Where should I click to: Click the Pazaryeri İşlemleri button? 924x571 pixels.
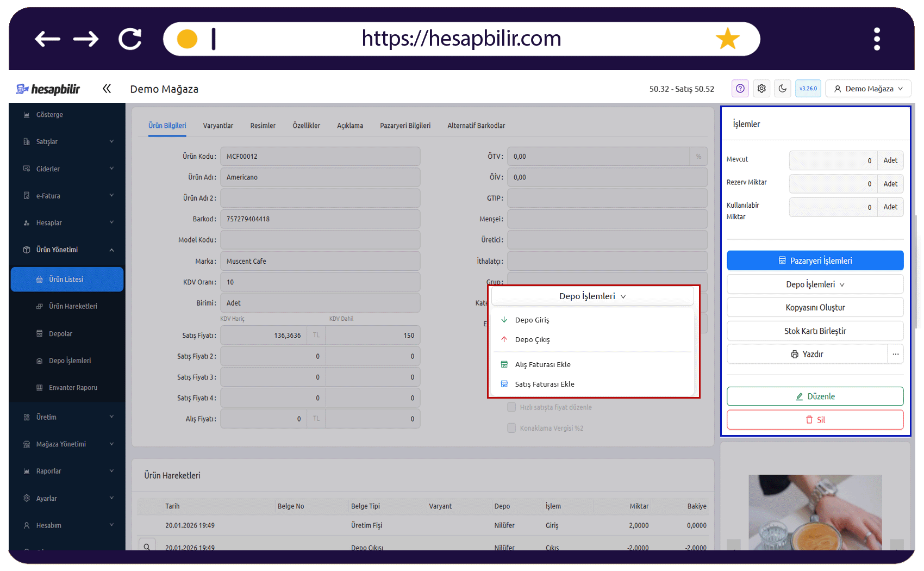815,260
